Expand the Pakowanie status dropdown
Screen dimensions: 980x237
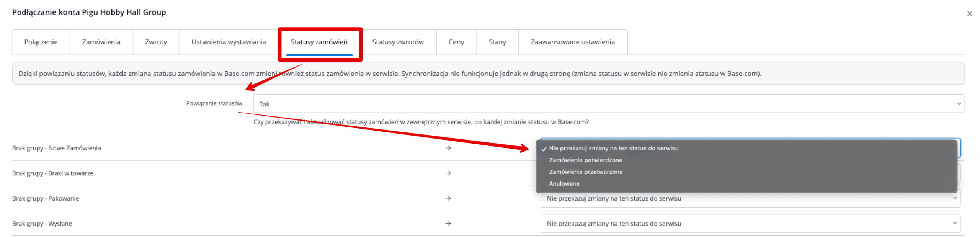coord(750,199)
